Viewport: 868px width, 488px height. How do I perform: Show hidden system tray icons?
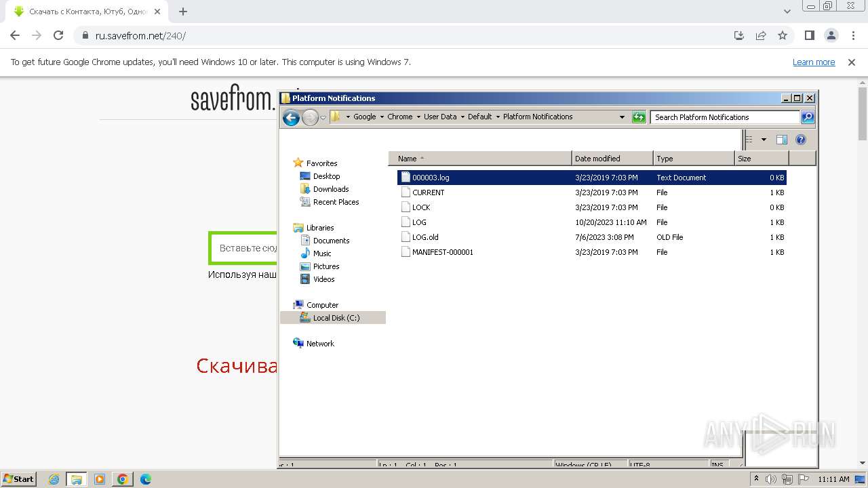756,479
